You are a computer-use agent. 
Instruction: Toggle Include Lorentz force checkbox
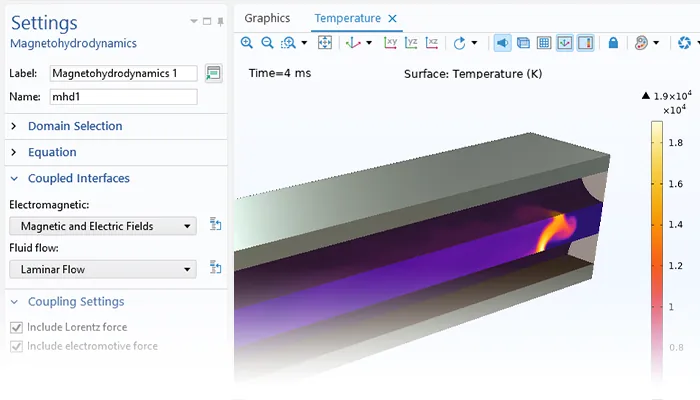pos(15,327)
